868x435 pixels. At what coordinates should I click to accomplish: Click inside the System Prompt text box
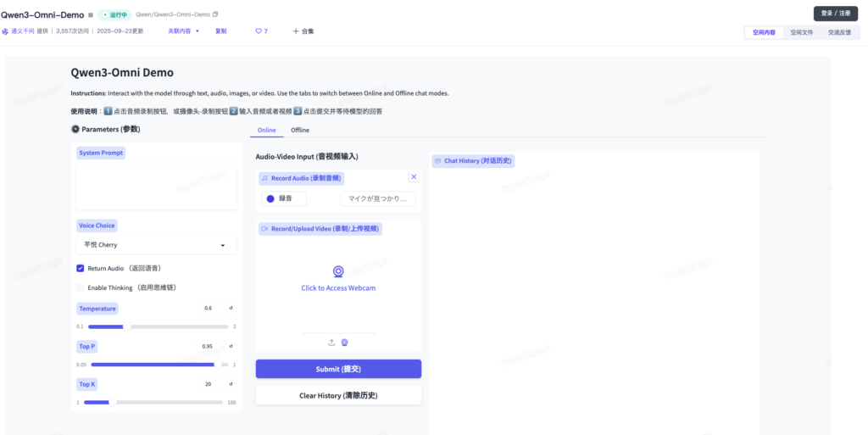[x=157, y=186]
